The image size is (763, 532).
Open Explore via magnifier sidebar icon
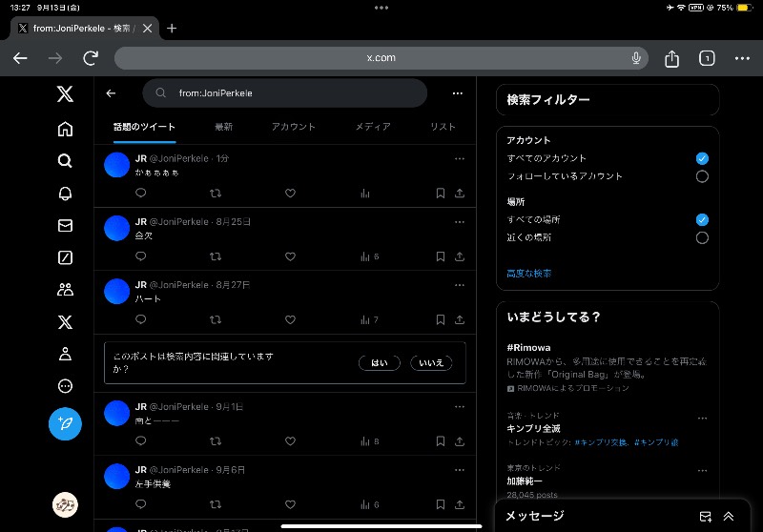pyautogui.click(x=65, y=161)
